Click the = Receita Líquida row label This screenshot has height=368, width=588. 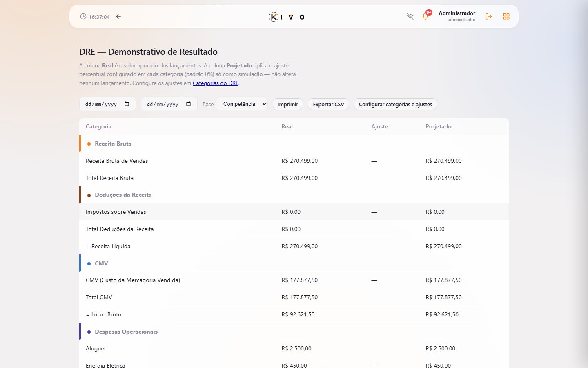click(x=108, y=246)
